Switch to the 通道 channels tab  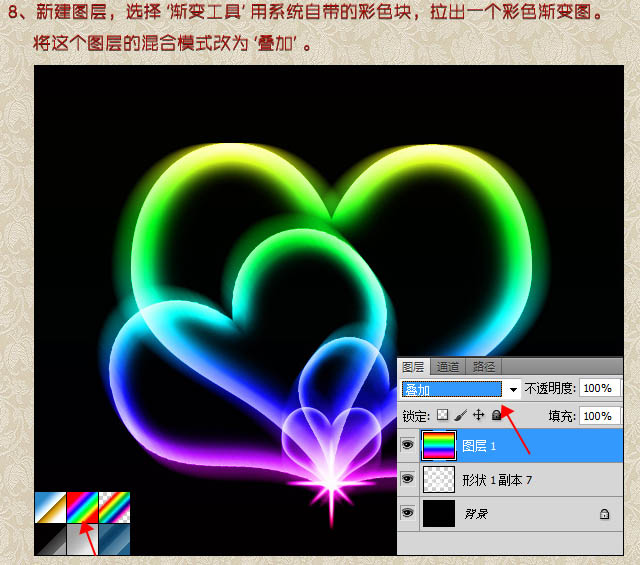point(448,366)
